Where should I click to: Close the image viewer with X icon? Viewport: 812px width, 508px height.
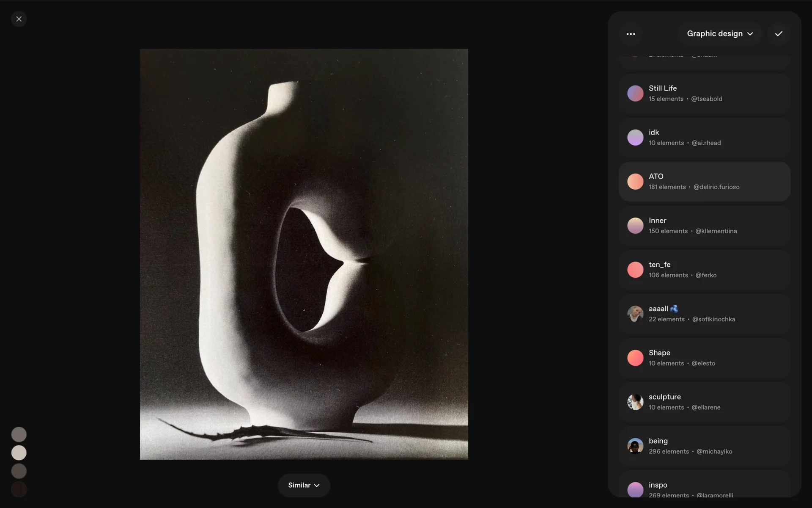click(19, 19)
